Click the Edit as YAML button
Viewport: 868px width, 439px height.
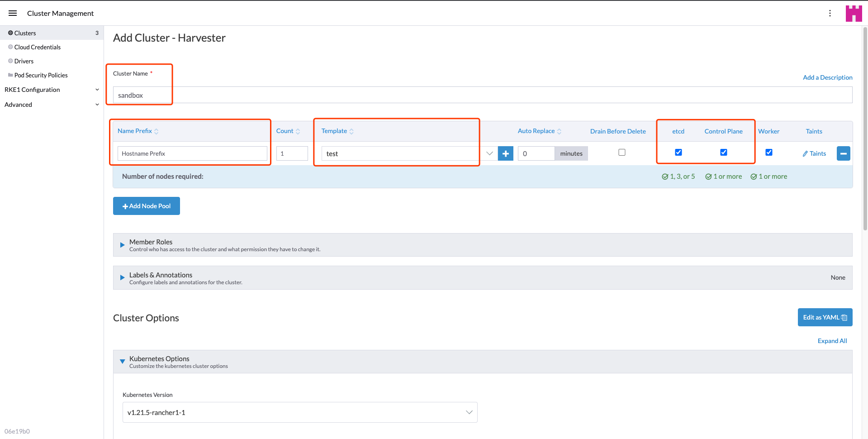tap(824, 317)
